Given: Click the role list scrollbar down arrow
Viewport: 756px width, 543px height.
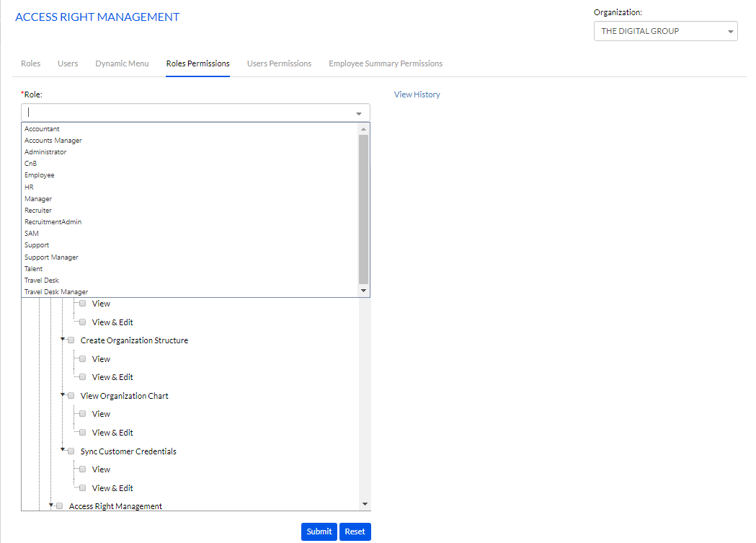Looking at the screenshot, I should click(x=364, y=291).
